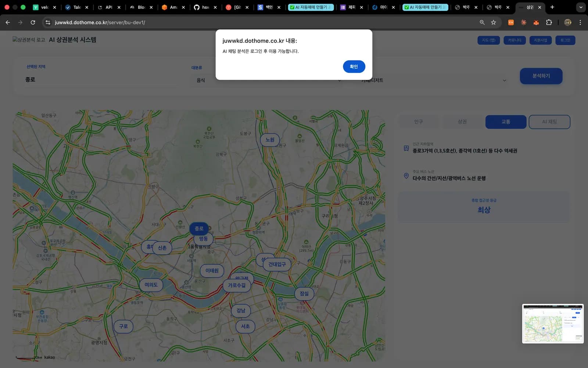588x368 pixels.
Task: Open the Chrome profile avatar
Action: (x=568, y=22)
